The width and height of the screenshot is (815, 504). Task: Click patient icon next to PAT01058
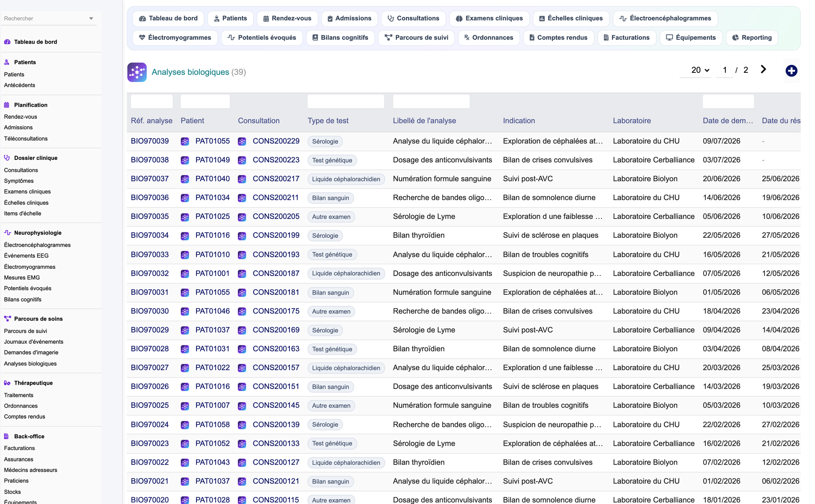click(185, 425)
